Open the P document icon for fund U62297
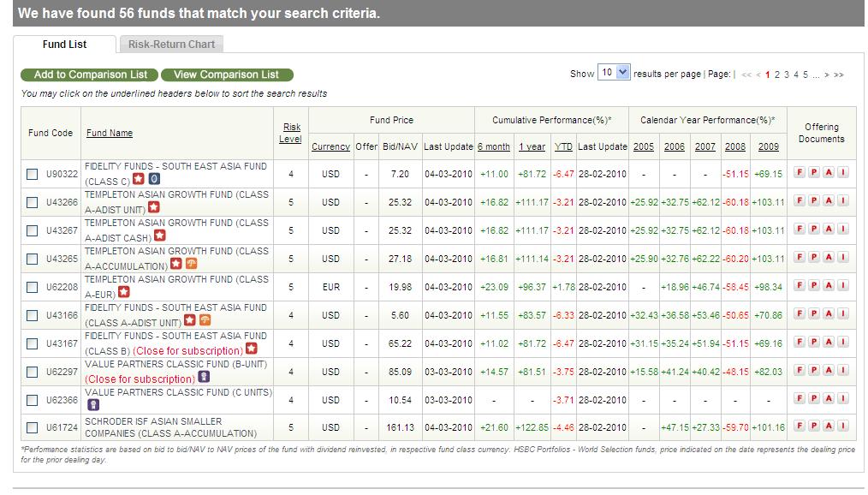868x495 pixels. point(814,370)
